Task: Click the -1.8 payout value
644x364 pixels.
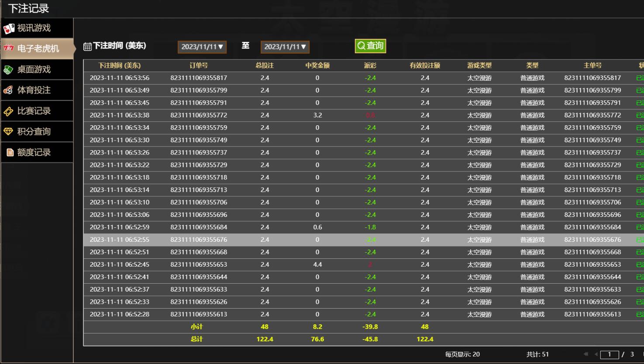Action: pos(370,227)
